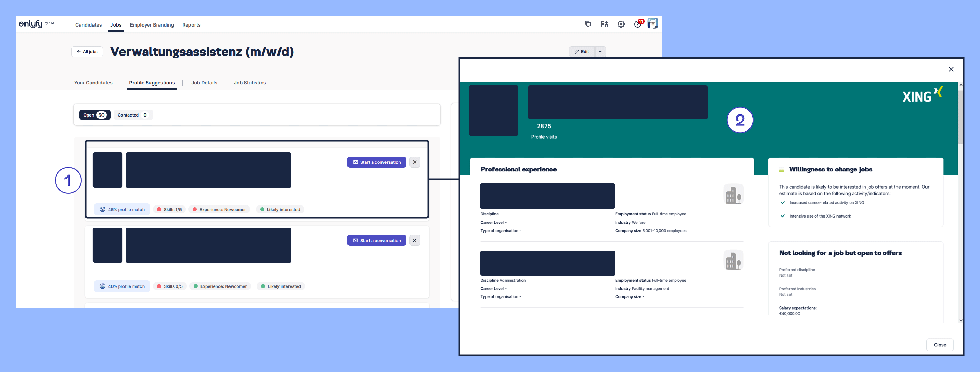Toggle the Open 50 filter
Screen dimensions: 980x372
coord(95,115)
